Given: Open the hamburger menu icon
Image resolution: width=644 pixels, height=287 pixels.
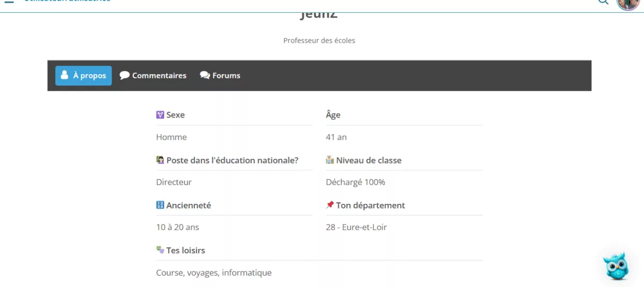Looking at the screenshot, I should pyautogui.click(x=9, y=2).
